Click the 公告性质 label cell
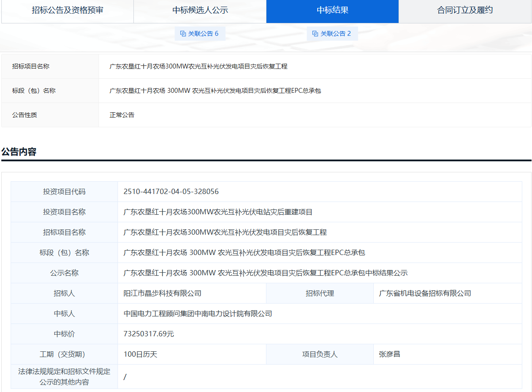Viewport: 532px width, 392px height. point(25,115)
